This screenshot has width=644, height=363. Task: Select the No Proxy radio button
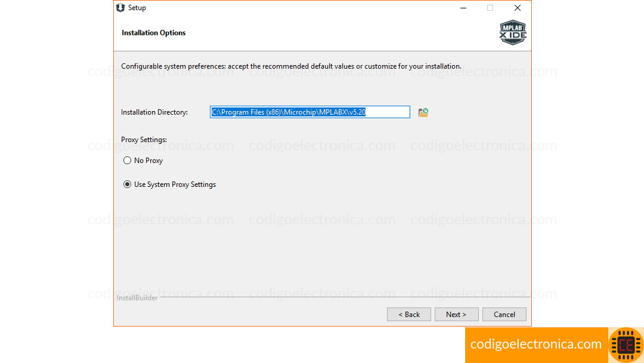point(128,161)
